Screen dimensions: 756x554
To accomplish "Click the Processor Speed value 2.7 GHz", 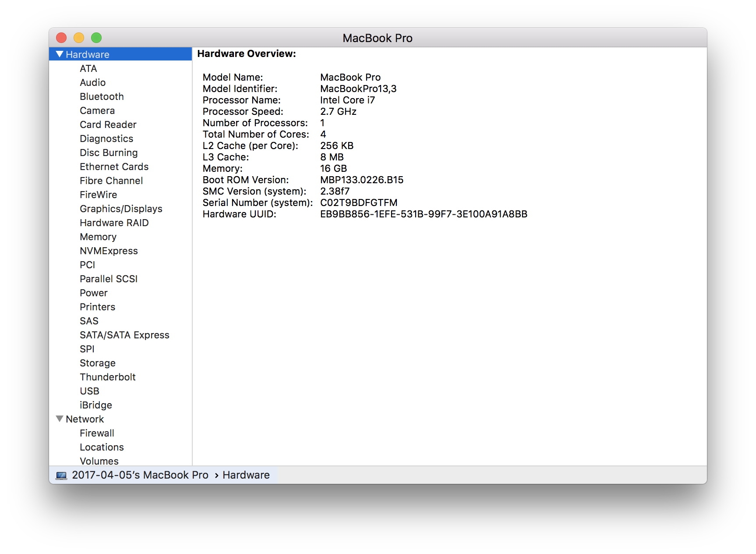I will (338, 111).
